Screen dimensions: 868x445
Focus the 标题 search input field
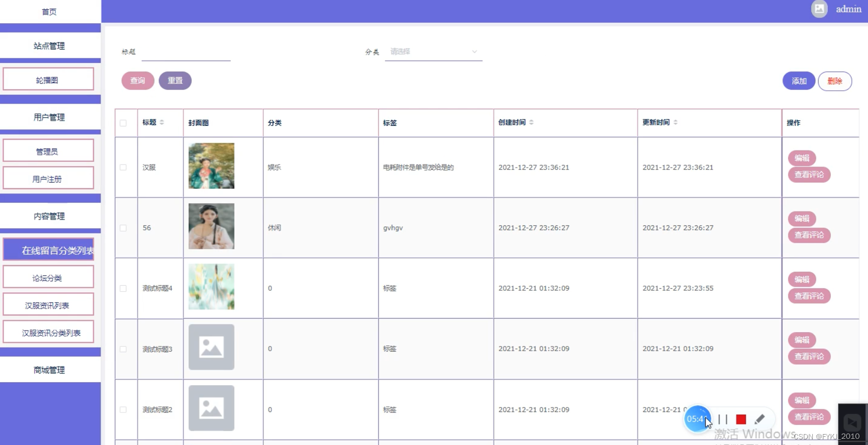click(x=186, y=52)
